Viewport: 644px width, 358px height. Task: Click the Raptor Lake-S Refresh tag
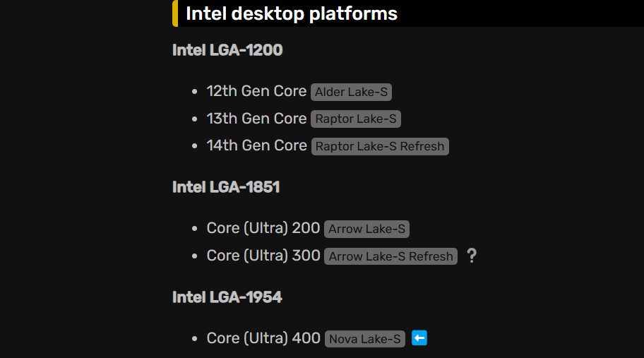click(x=380, y=147)
